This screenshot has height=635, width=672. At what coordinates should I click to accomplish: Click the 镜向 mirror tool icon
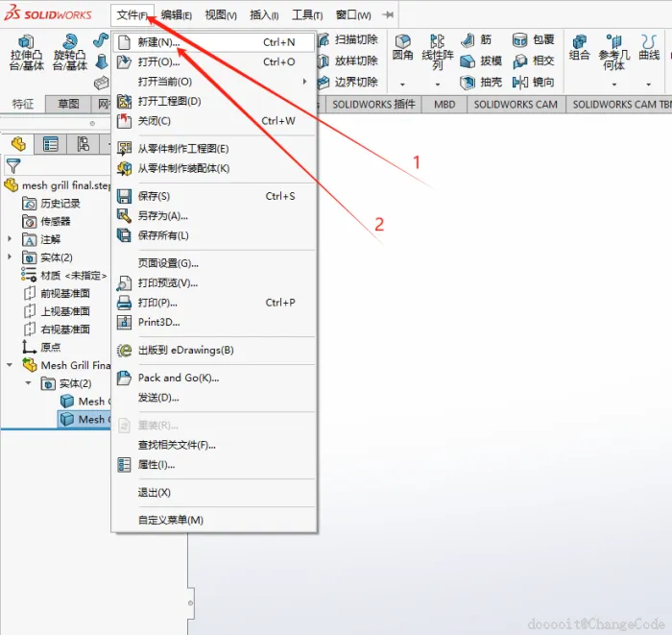point(520,82)
